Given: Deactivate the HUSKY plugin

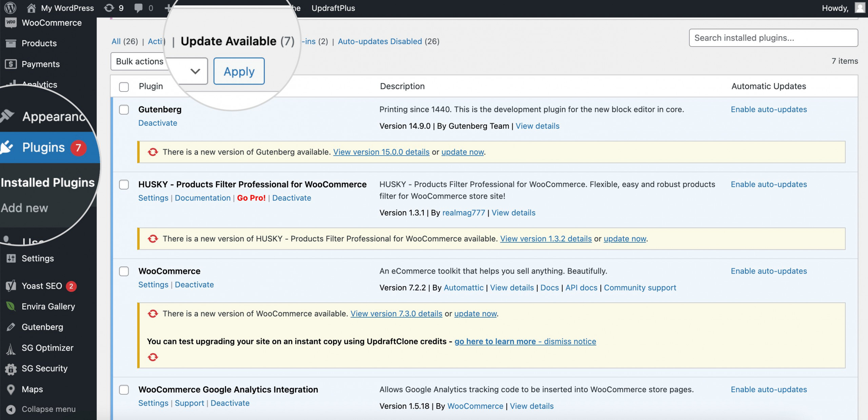Looking at the screenshot, I should [292, 198].
